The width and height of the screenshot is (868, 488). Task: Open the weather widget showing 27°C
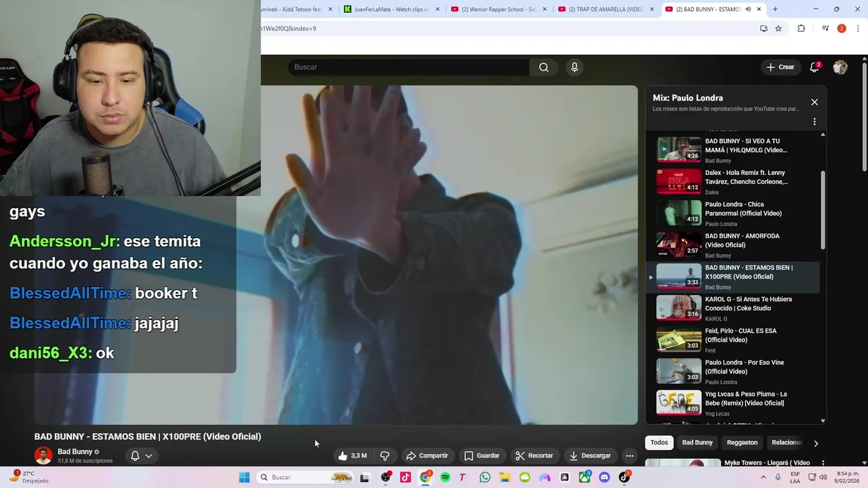(x=27, y=477)
